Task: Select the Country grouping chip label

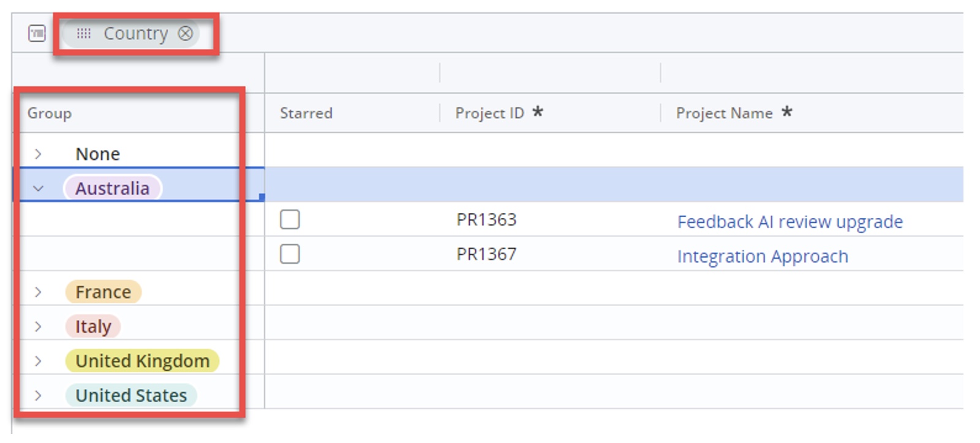Action: [135, 33]
